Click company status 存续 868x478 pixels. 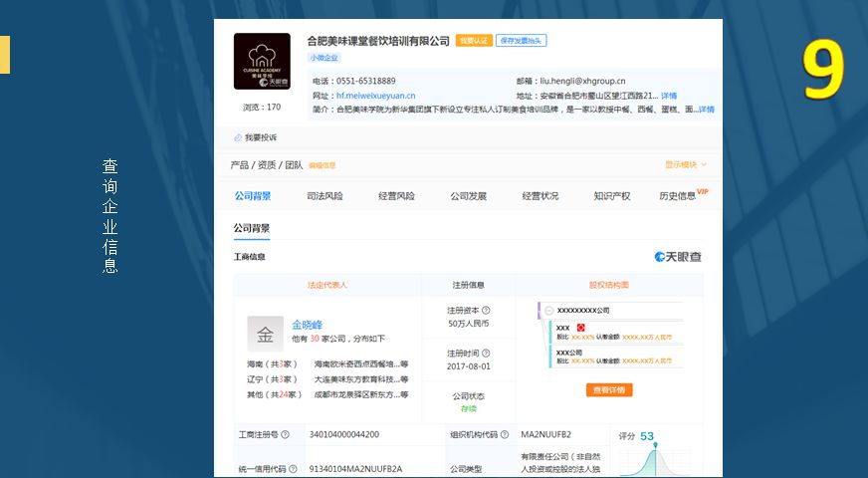[x=468, y=408]
